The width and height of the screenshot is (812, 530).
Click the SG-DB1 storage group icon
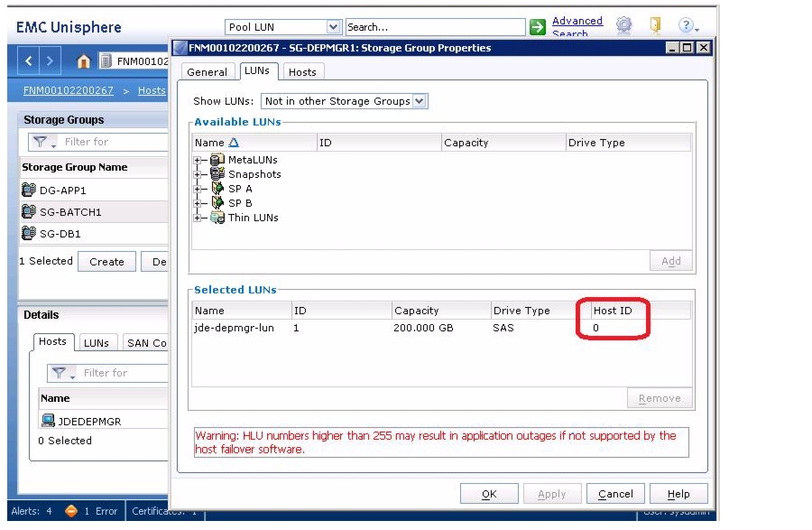click(x=29, y=233)
